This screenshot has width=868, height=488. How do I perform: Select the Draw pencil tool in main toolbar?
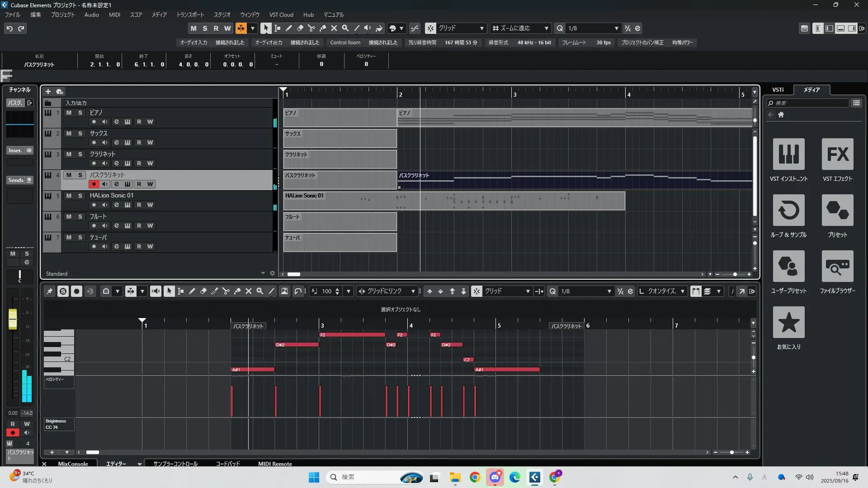pos(288,28)
